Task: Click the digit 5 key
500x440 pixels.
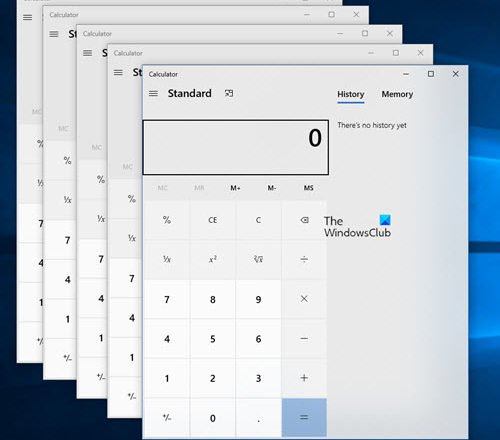Action: click(x=213, y=339)
